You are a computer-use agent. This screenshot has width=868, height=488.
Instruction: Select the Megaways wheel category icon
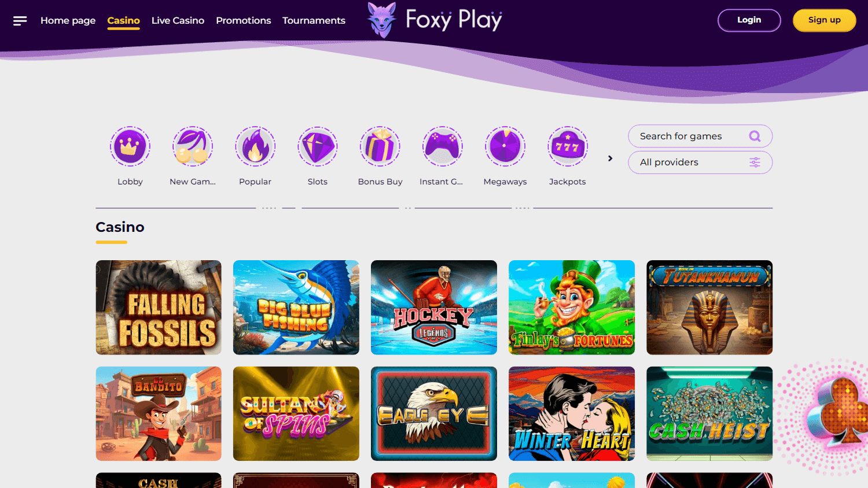click(x=505, y=146)
